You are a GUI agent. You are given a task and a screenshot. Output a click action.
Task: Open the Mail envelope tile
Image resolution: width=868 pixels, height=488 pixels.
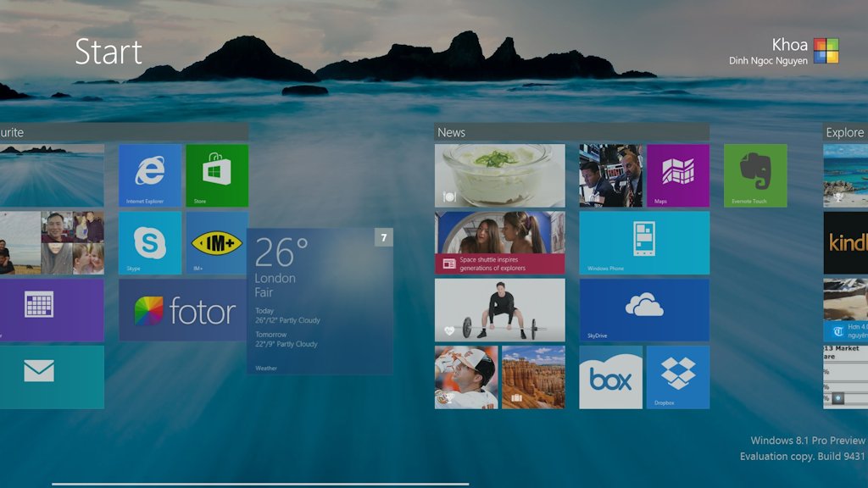click(52, 377)
